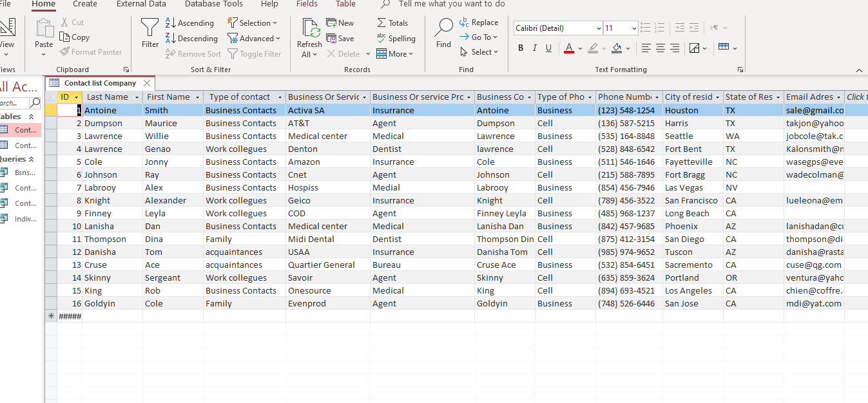Click the Tell me lightbulb search icon
This screenshot has height=403, width=868.
[x=385, y=5]
